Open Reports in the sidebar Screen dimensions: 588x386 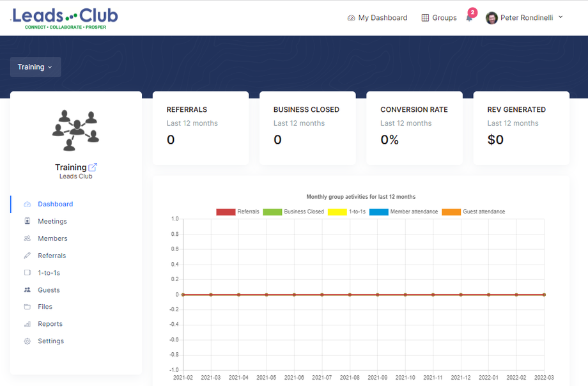pos(50,324)
